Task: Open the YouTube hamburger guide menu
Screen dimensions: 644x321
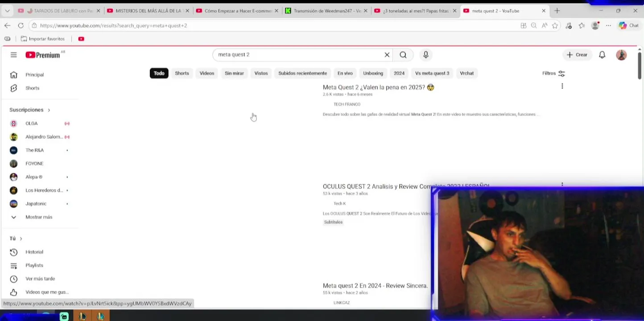Action: (x=13, y=55)
